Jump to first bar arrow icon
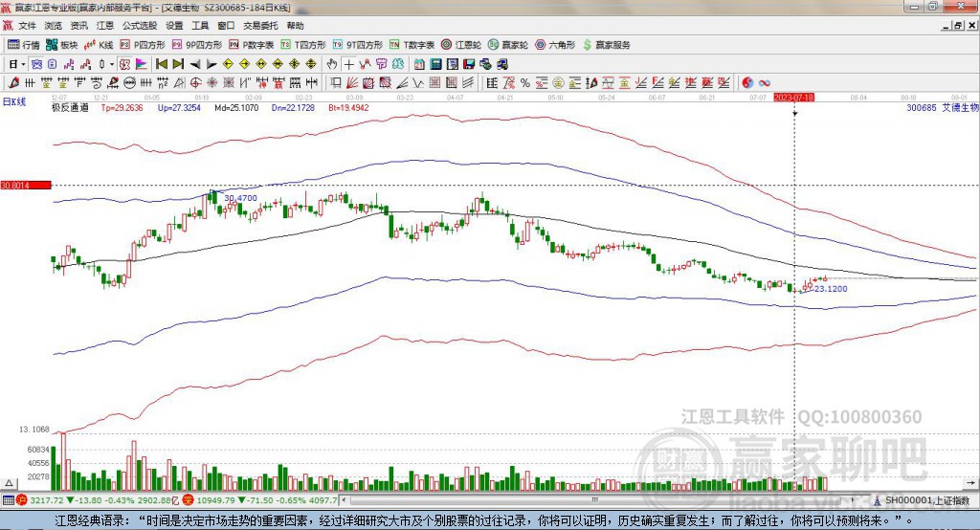Viewport: 980px width, 530px height. click(x=161, y=64)
